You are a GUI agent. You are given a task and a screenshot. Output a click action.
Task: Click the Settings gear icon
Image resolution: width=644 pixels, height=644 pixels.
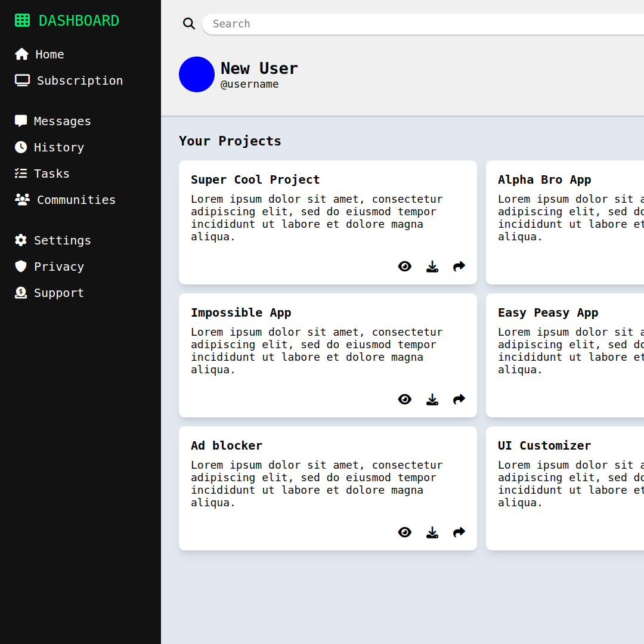click(x=21, y=240)
